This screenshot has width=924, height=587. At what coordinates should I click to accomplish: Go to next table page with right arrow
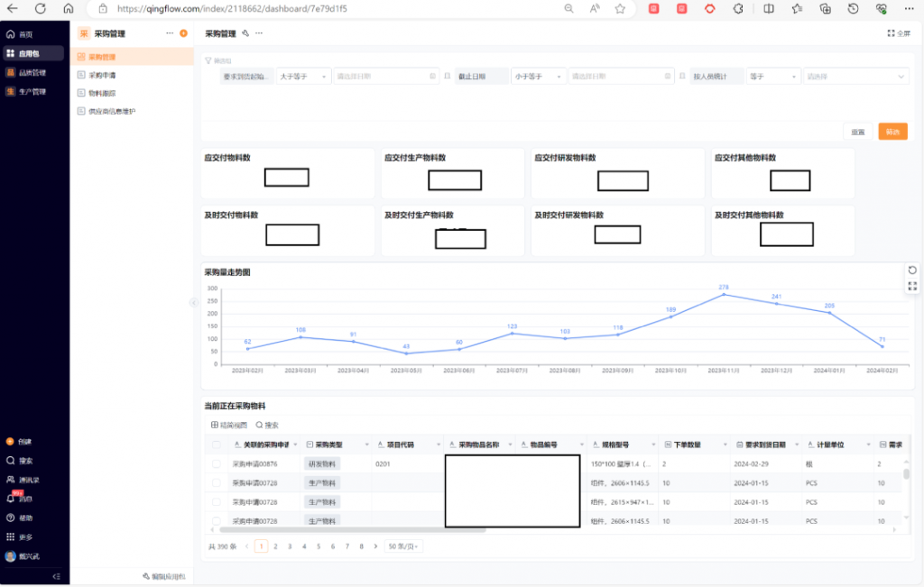click(x=375, y=547)
